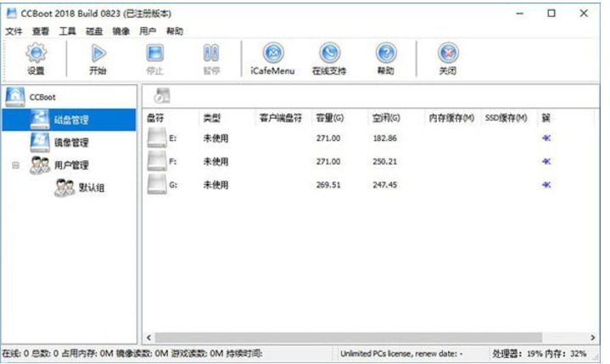Click the 帮助 help toolbar icon
The width and height of the screenshot is (610, 364).
point(386,53)
